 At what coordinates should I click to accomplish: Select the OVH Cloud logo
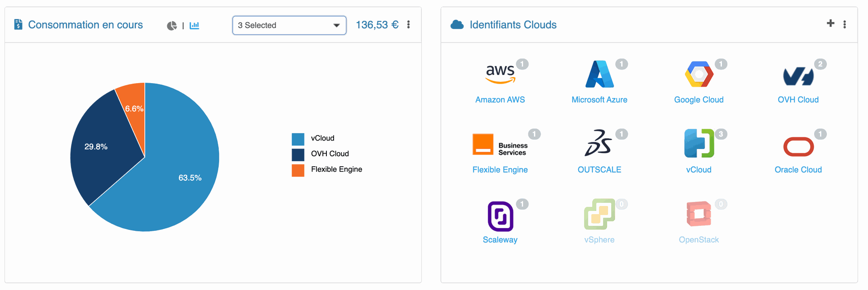[798, 76]
